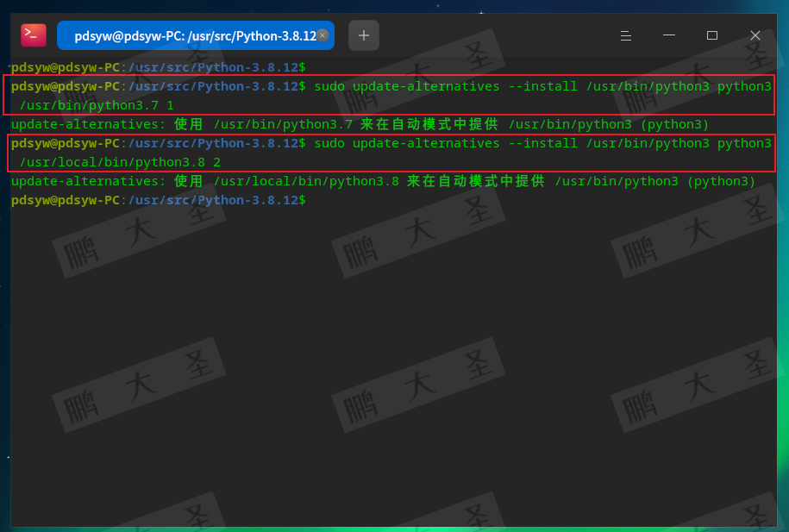Maximize the terminal window

click(x=711, y=35)
